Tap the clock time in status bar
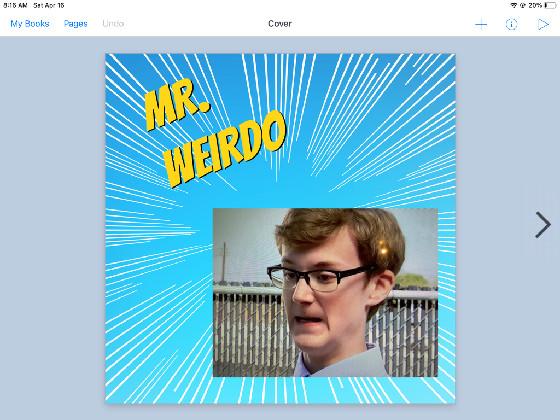This screenshot has height=420, width=560. (x=15, y=5)
